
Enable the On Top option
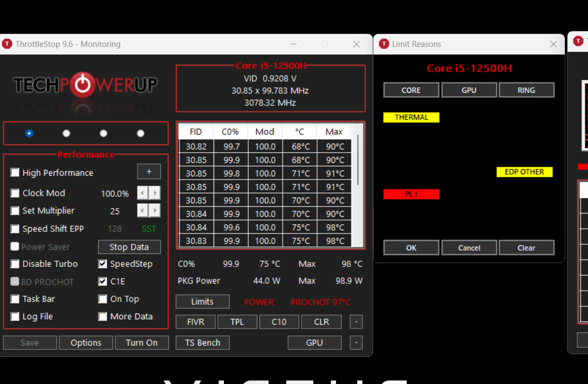(x=102, y=299)
